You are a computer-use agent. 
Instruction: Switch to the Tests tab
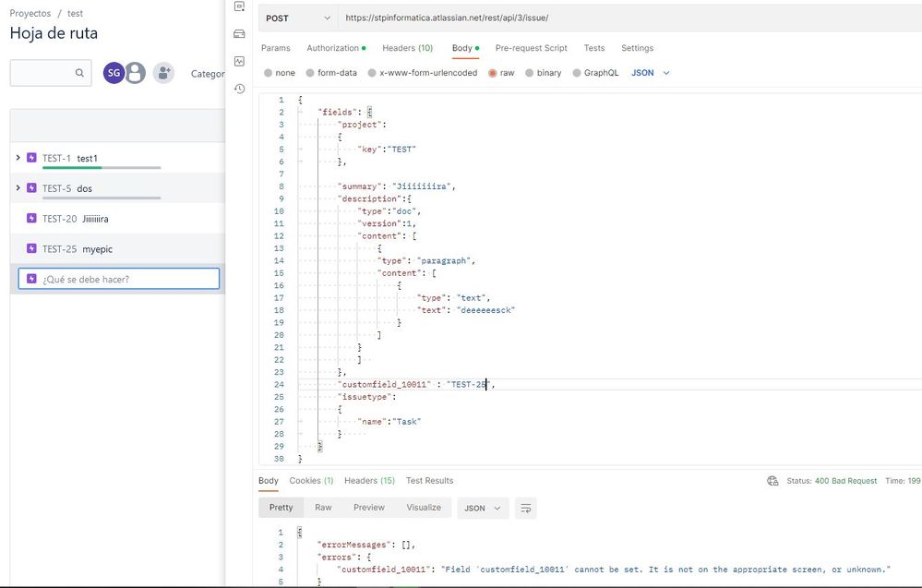pyautogui.click(x=593, y=48)
